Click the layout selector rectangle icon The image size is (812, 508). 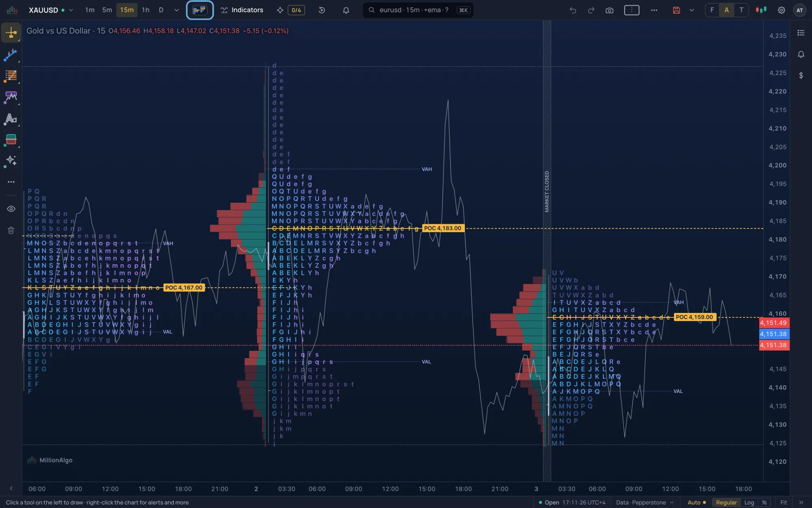(x=631, y=10)
